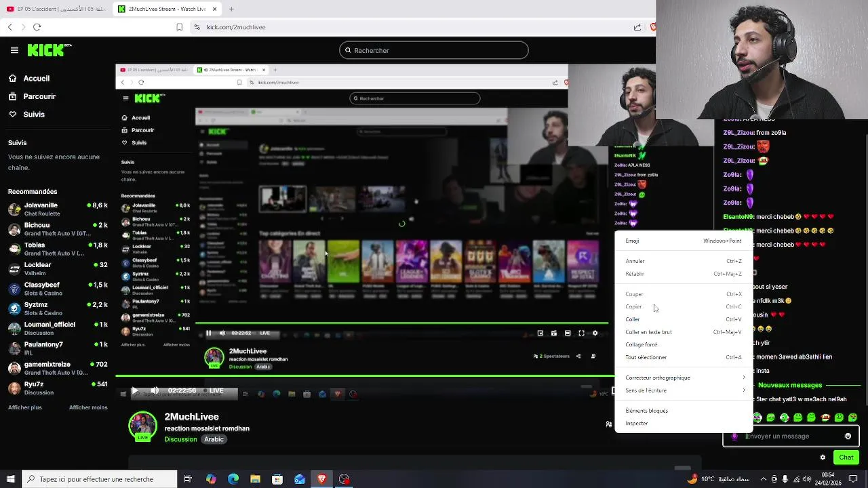The width and height of the screenshot is (868, 488).
Task: Click the share icon in the browser address bar
Action: (637, 27)
